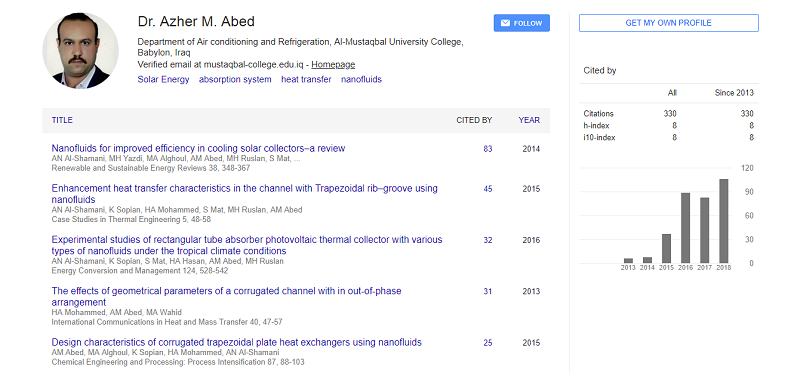Click the 2016 bar in citation chart

coord(686,228)
